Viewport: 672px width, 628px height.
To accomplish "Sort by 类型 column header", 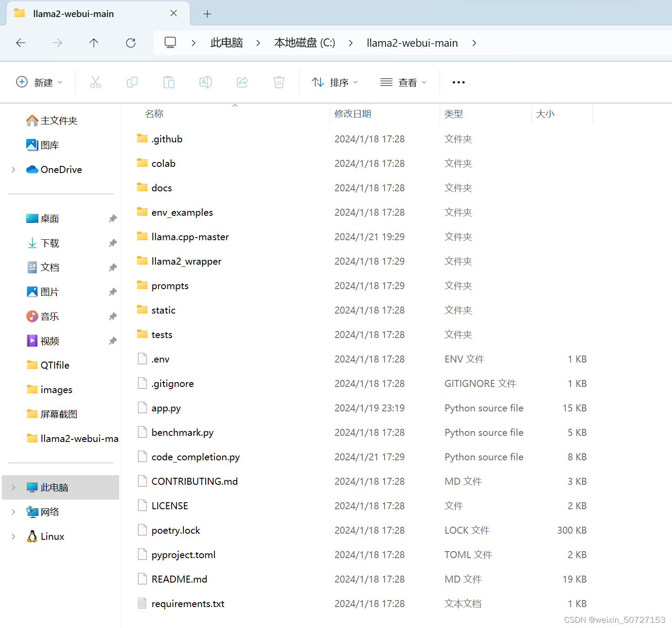I will 453,114.
